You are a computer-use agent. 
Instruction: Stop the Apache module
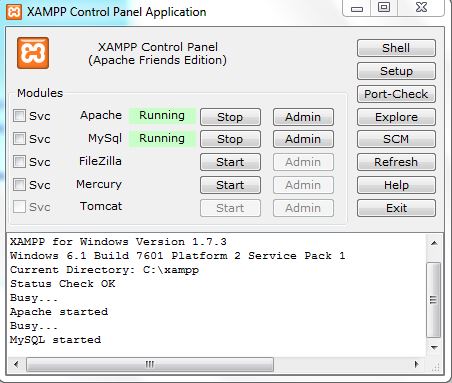[x=230, y=117]
